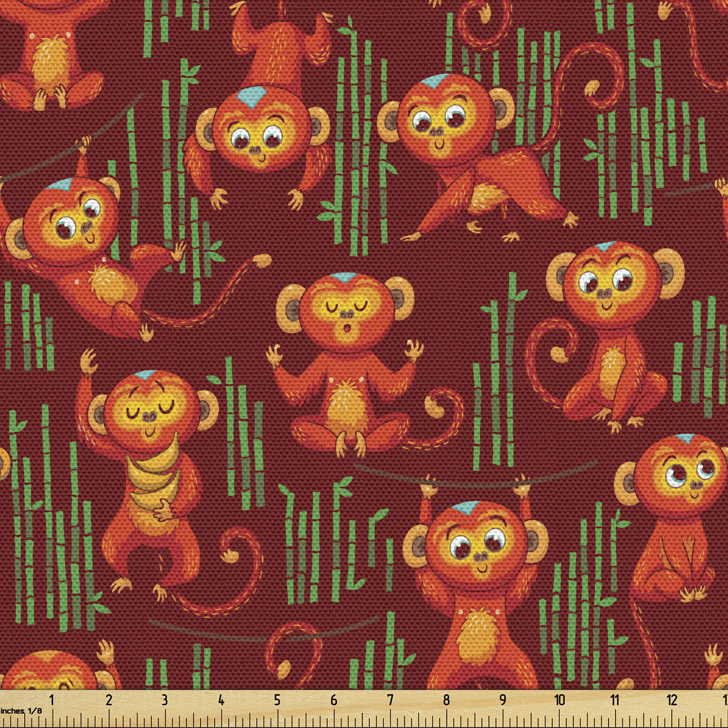Click the number 6 on the ruler
Screen dimensions: 728x728
(x=334, y=700)
